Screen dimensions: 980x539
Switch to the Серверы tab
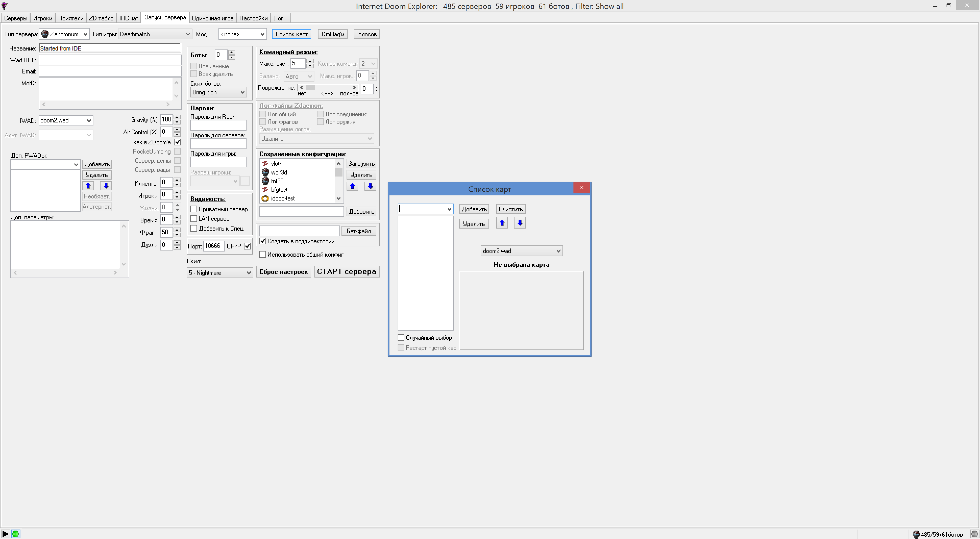point(16,18)
